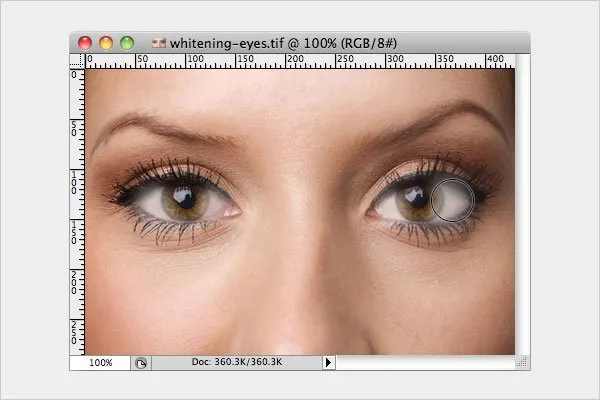
Task: Click the round icon beside the zoom field
Action: pyautogui.click(x=141, y=363)
